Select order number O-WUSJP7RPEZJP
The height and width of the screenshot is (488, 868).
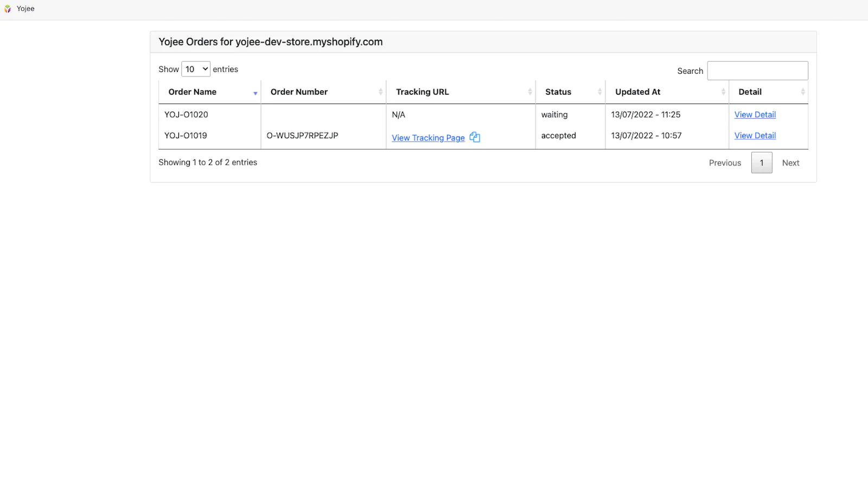pyautogui.click(x=302, y=136)
